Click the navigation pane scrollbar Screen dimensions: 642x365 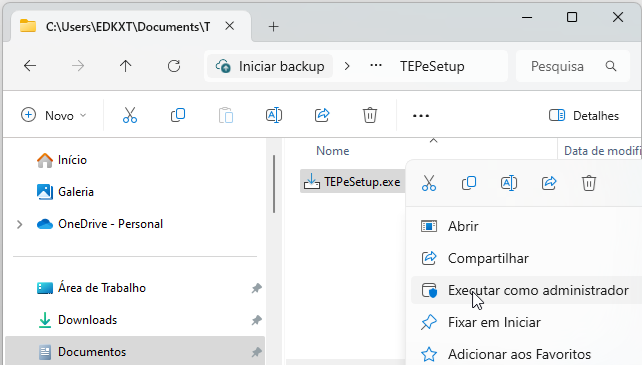click(274, 184)
